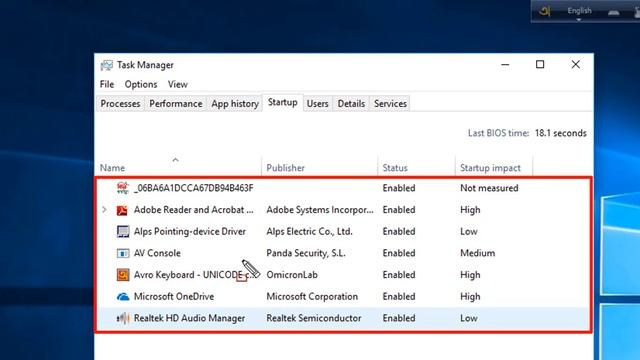The image size is (640, 360).
Task: Click the _06BA6A1DCCA67DB94B463F entry icon
Action: click(x=122, y=188)
